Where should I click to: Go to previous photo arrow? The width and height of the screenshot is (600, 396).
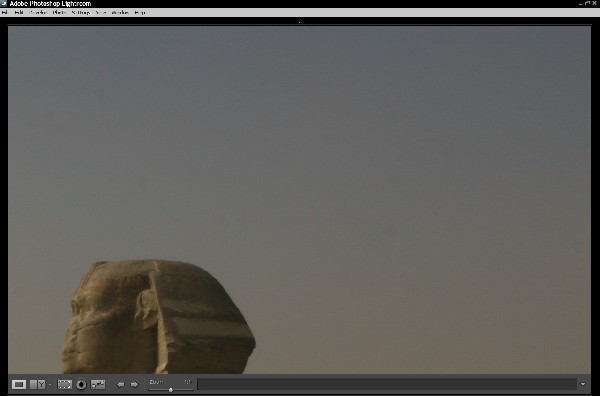[x=121, y=384]
